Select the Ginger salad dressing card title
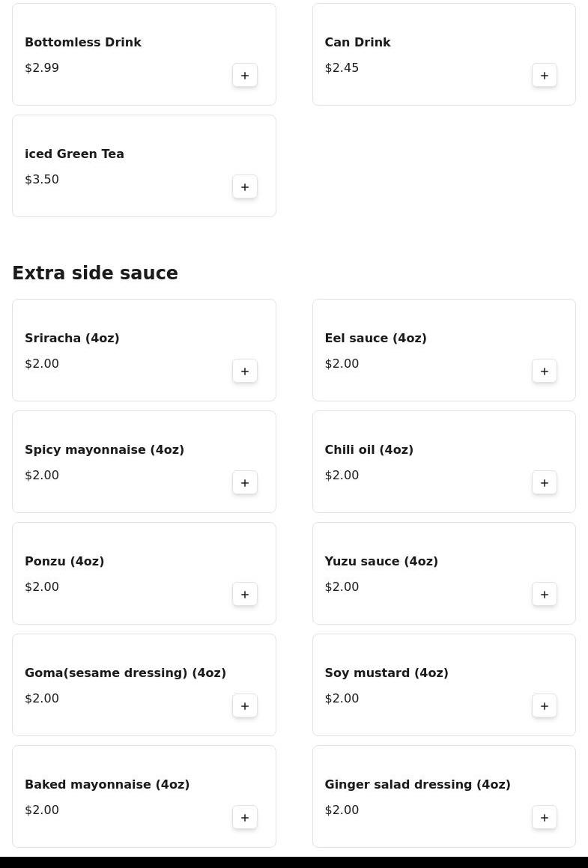 [417, 785]
